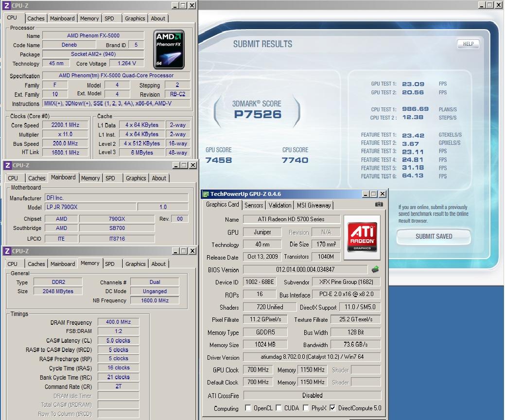The height and width of the screenshot is (420, 505).
Task: Minimize the top CPU-Z CPU window
Action: tap(175, 5)
